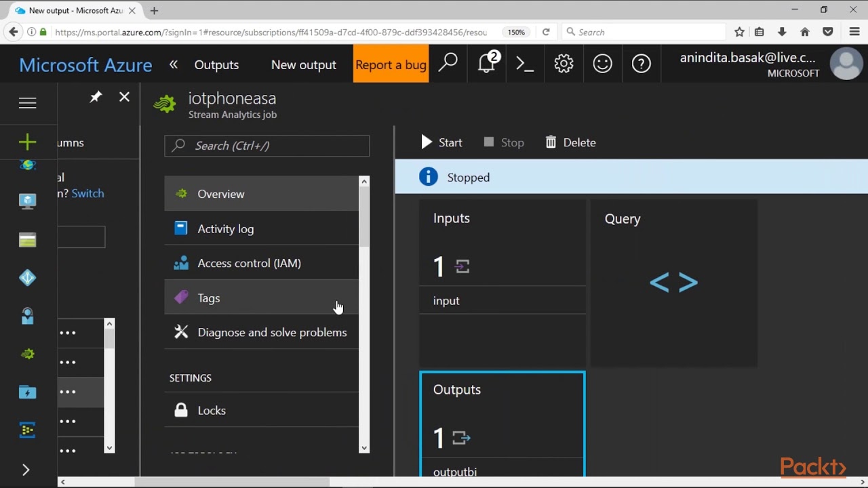Screen dimensions: 868x488
Task: Open Activity log menu item
Action: click(x=261, y=228)
